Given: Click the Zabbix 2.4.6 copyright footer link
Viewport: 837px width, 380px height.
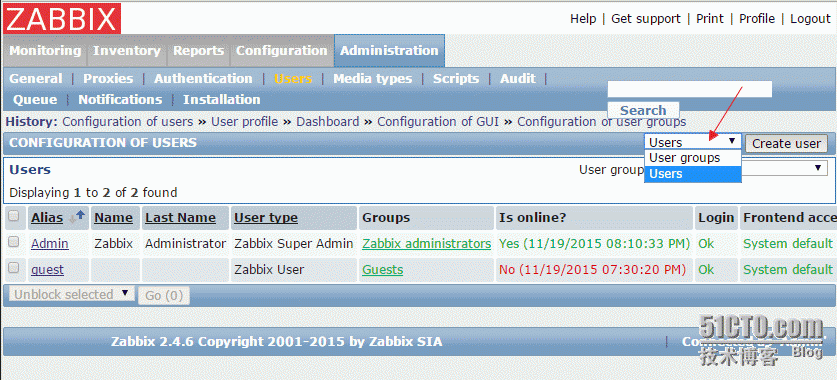Looking at the screenshot, I should click(x=277, y=342).
